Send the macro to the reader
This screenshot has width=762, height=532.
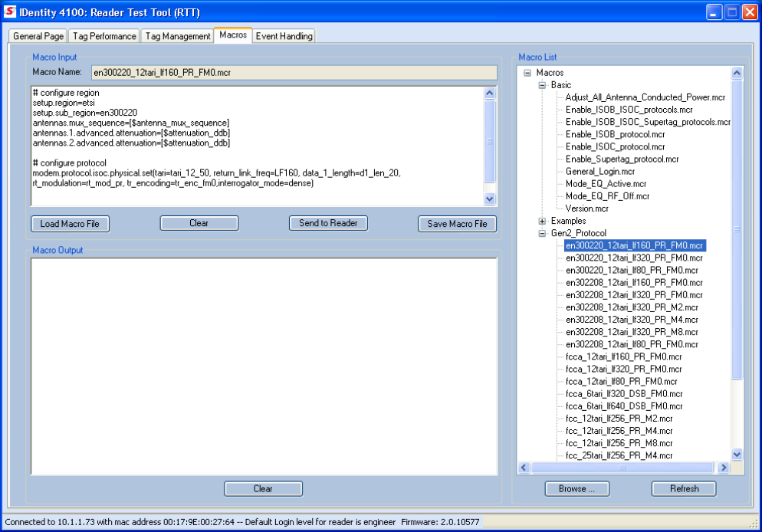[x=328, y=223]
